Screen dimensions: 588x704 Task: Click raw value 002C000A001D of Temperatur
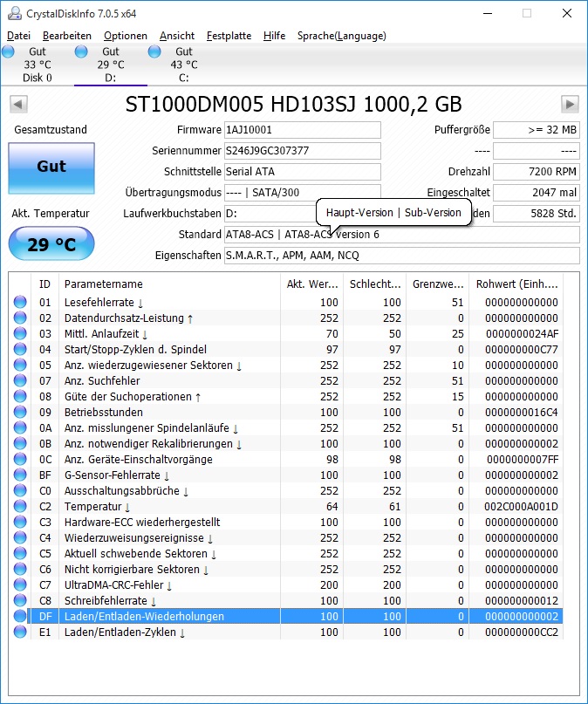coord(521,507)
